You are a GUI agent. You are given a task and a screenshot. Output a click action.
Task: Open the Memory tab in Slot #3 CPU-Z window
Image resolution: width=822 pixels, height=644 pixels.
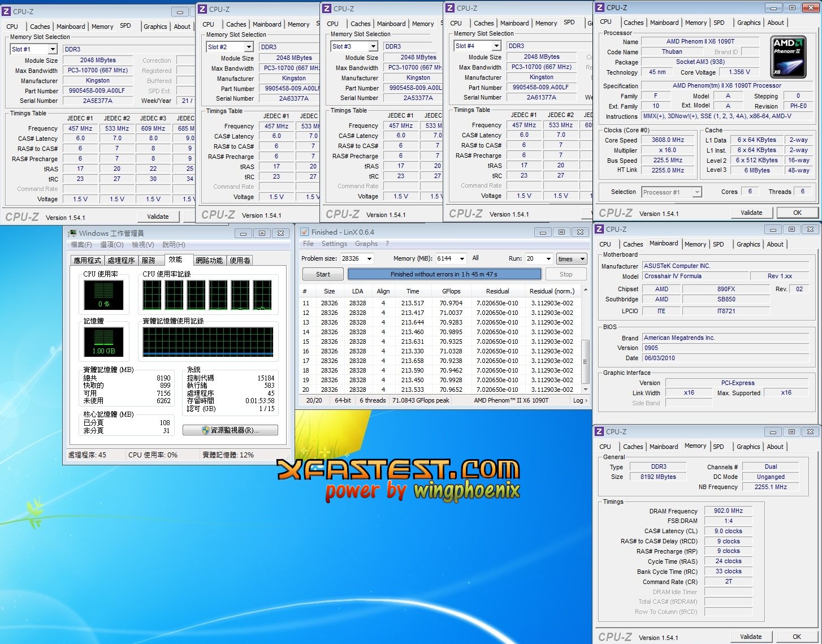pos(423,24)
